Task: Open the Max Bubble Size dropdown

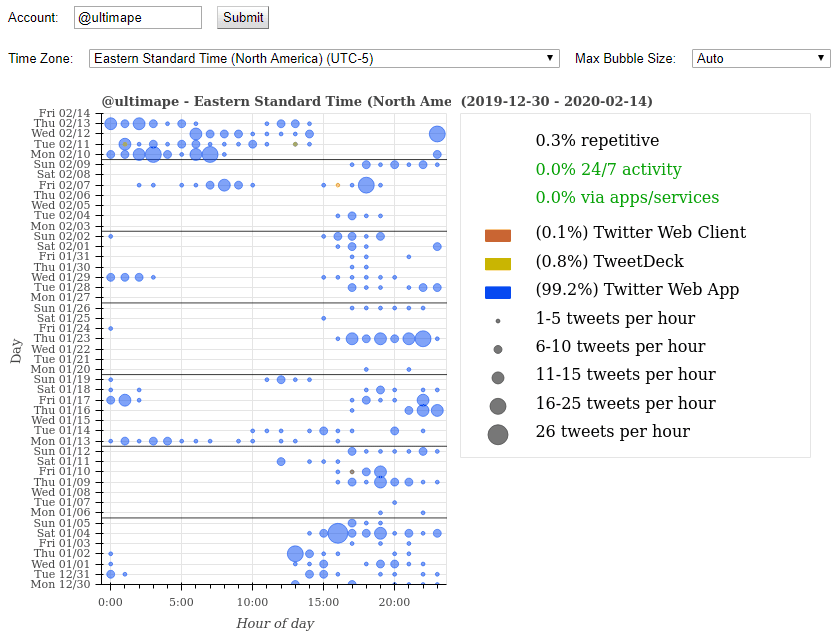Action: point(760,58)
